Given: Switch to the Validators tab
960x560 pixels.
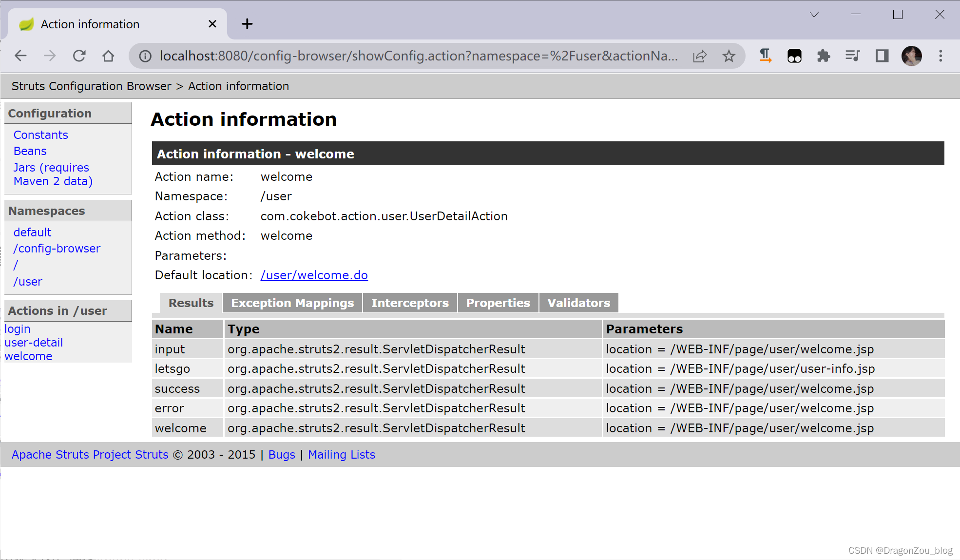Looking at the screenshot, I should [x=577, y=303].
